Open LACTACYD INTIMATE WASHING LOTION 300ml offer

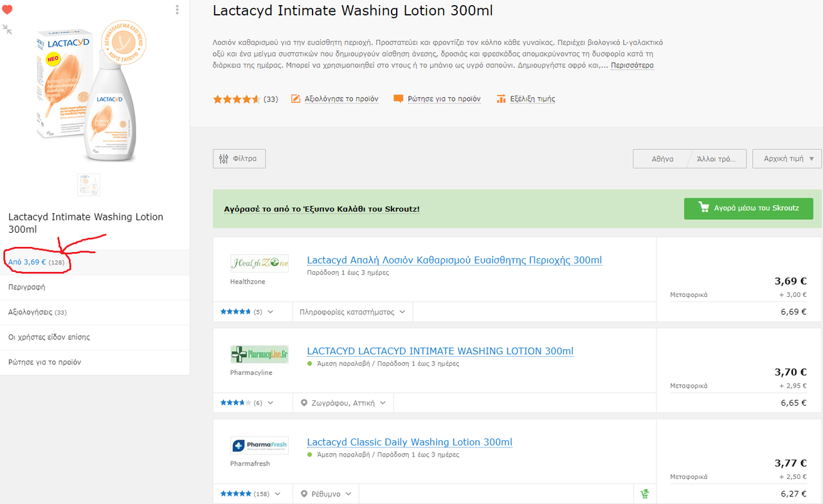tap(440, 352)
